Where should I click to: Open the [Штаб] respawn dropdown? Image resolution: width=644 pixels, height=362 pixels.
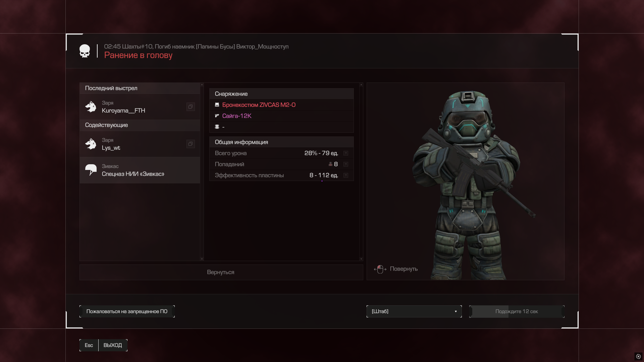click(414, 311)
